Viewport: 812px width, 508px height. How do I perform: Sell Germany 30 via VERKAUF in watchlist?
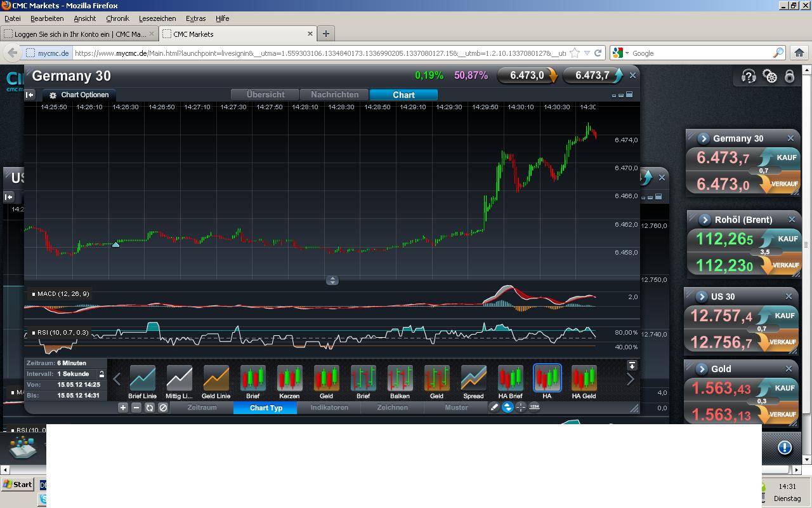[780, 184]
